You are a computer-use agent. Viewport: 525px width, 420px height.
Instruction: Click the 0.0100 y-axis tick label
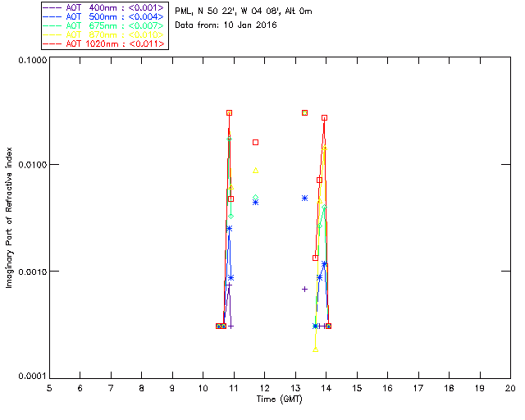[33, 165]
